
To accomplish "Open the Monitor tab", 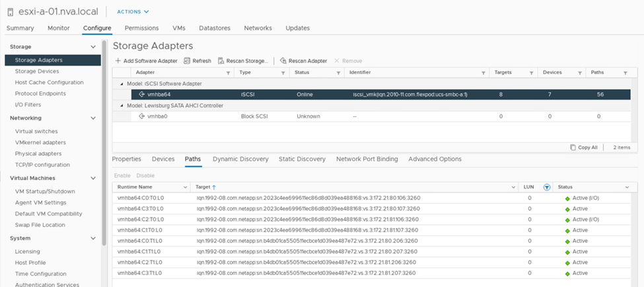I will click(59, 28).
